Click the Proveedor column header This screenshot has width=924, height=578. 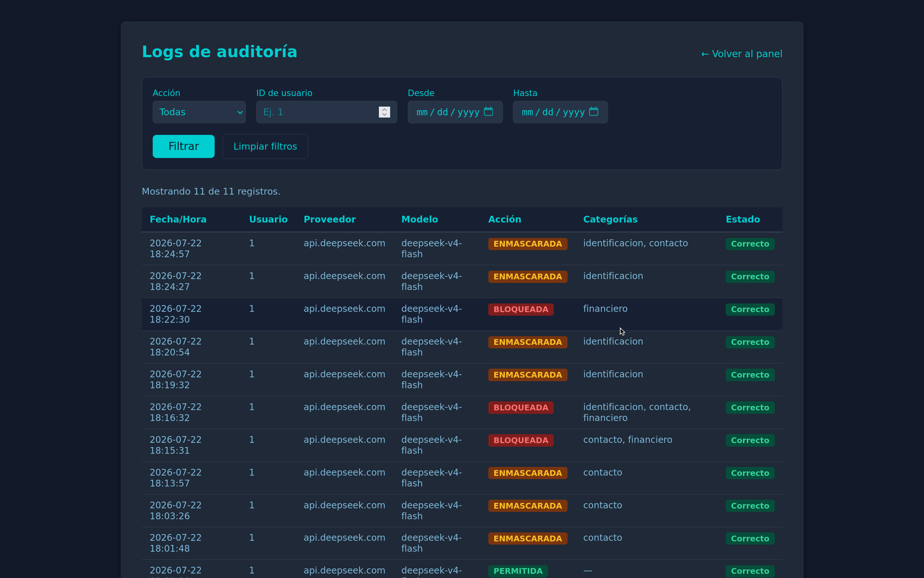(329, 219)
